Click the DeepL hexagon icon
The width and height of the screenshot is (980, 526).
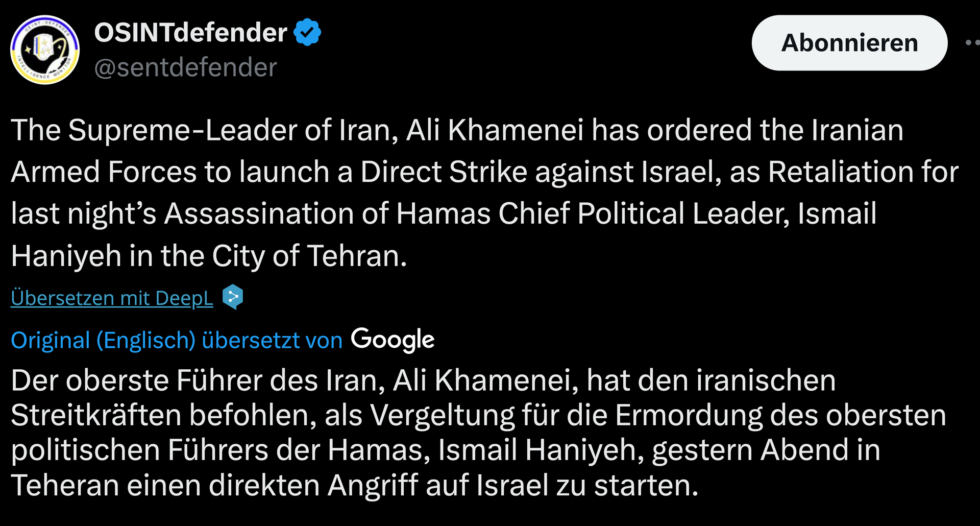[233, 297]
